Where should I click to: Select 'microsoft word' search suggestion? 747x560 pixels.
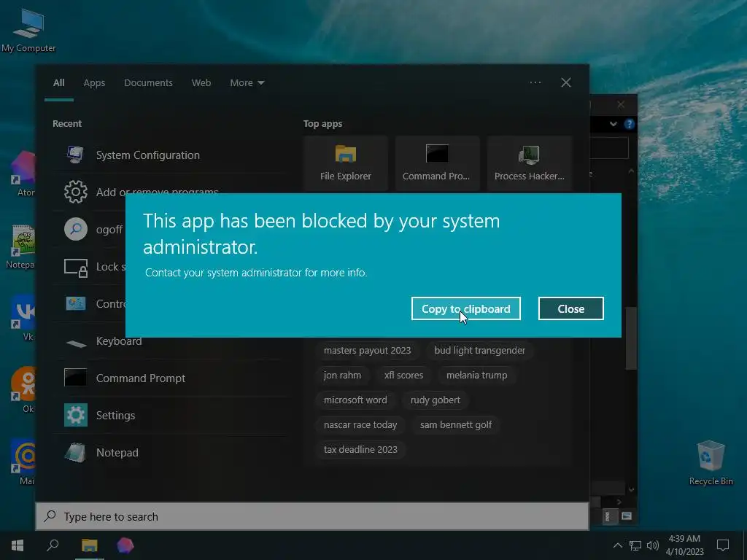pyautogui.click(x=355, y=400)
